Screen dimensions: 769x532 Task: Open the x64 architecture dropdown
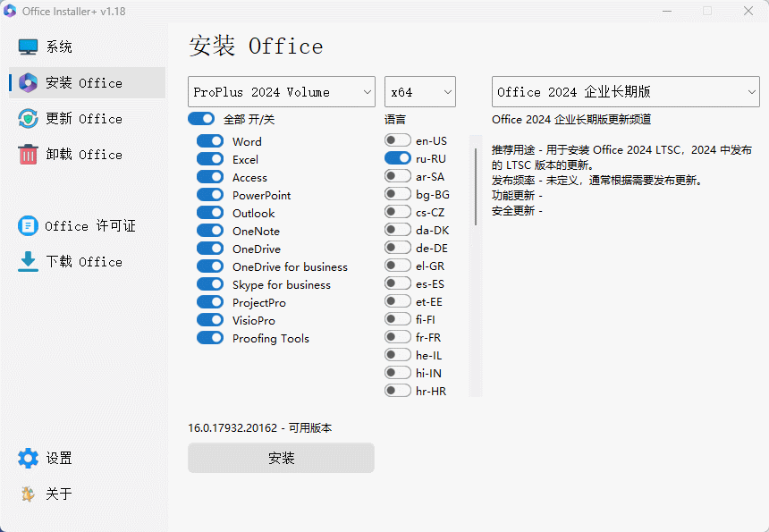(x=420, y=92)
